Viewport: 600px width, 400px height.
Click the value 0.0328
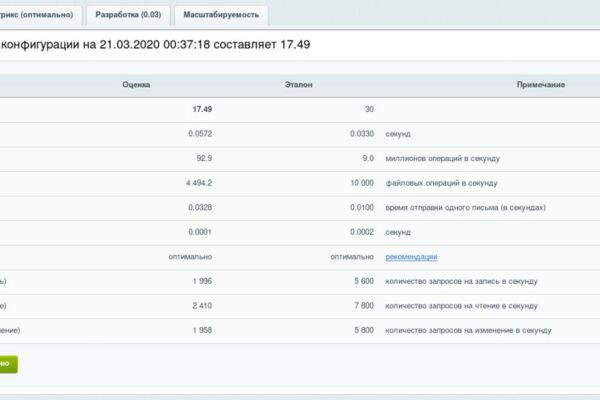click(x=200, y=207)
